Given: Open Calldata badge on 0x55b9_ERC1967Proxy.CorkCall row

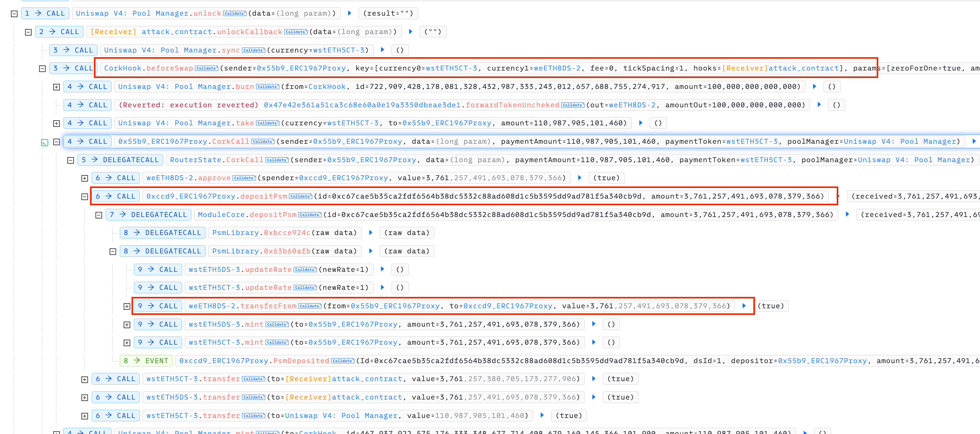Looking at the screenshot, I should coord(263,142).
